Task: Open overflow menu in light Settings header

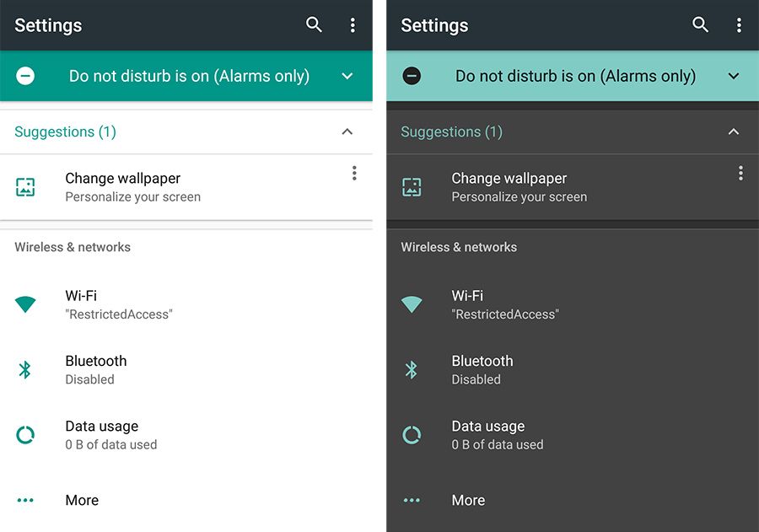Action: point(353,25)
